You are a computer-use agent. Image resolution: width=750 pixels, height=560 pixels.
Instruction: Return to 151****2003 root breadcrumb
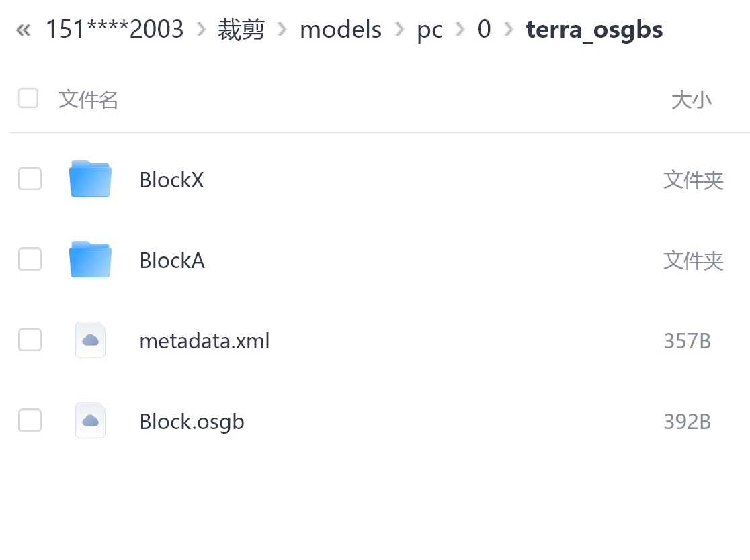click(115, 29)
